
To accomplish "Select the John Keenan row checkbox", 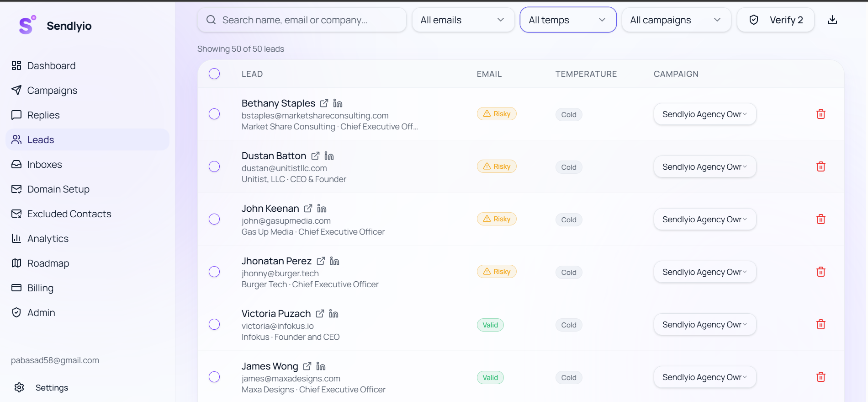I will (x=214, y=219).
